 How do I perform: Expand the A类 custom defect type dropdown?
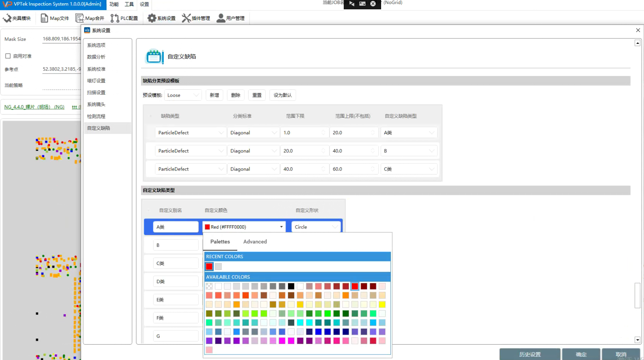click(x=409, y=133)
